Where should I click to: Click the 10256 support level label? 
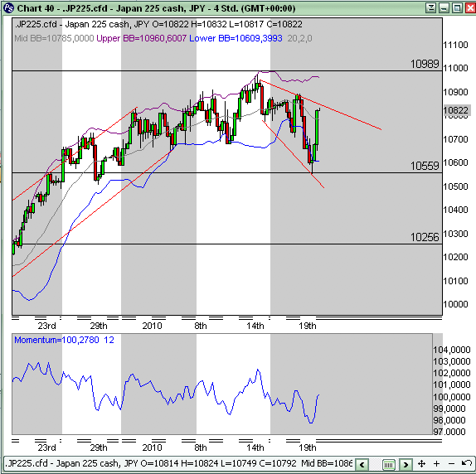tap(425, 237)
